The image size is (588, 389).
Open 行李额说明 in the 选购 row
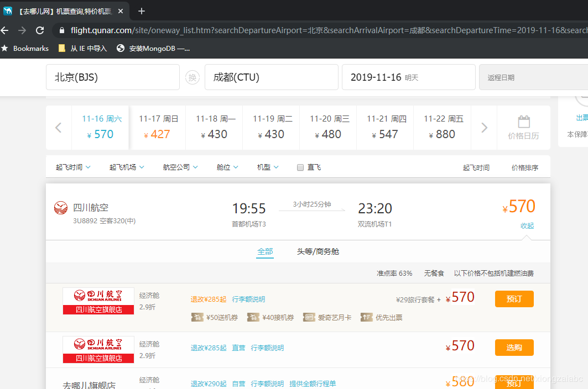tap(267, 348)
